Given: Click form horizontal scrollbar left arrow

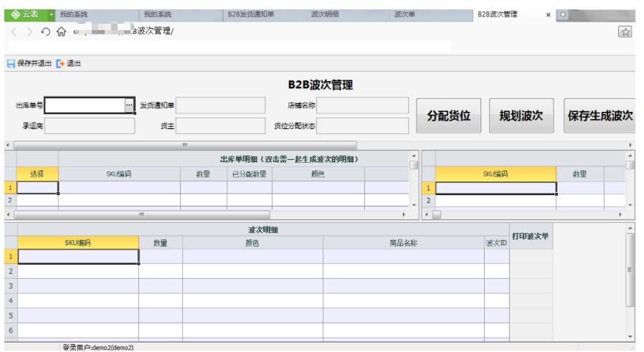Looking at the screenshot, I should 8,145.
